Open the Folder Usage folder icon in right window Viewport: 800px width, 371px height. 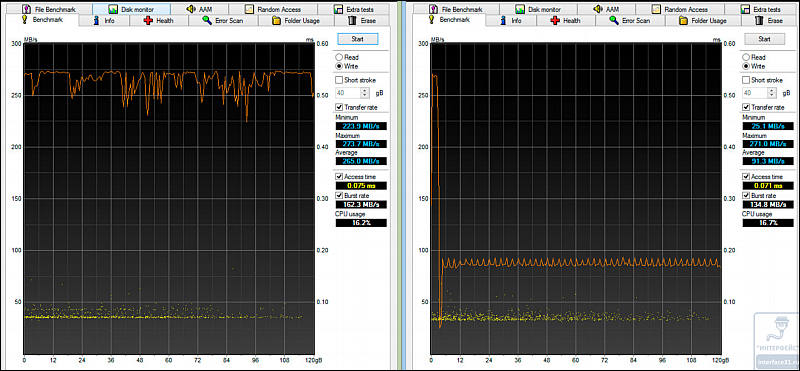tap(684, 20)
